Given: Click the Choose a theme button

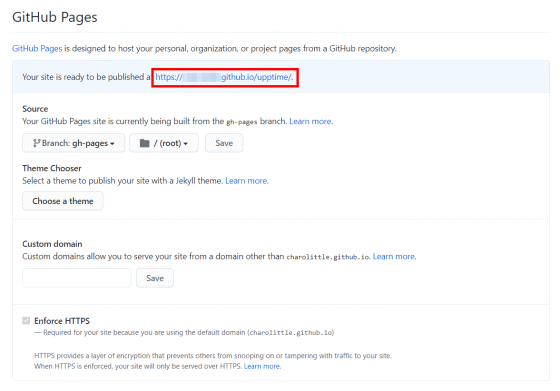Looking at the screenshot, I should [63, 201].
